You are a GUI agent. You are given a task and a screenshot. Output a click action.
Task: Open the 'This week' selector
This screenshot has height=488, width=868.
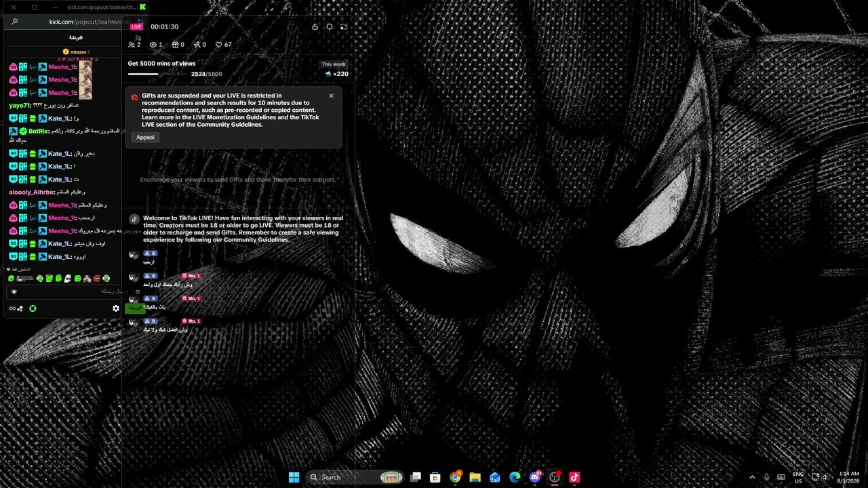(334, 64)
